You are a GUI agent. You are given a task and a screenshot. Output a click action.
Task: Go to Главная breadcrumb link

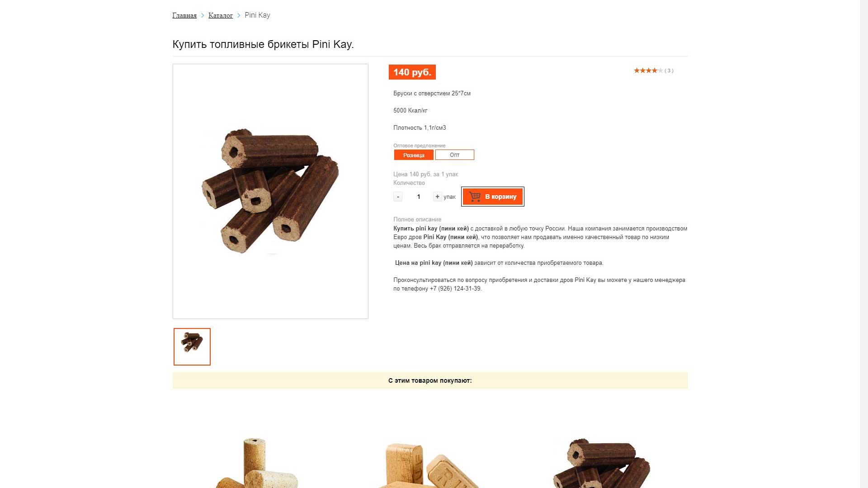(x=184, y=15)
